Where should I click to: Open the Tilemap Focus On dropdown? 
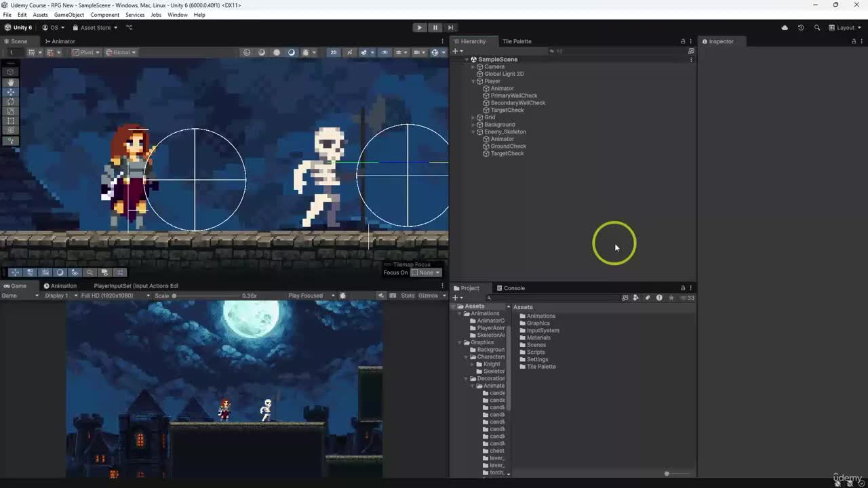(426, 272)
